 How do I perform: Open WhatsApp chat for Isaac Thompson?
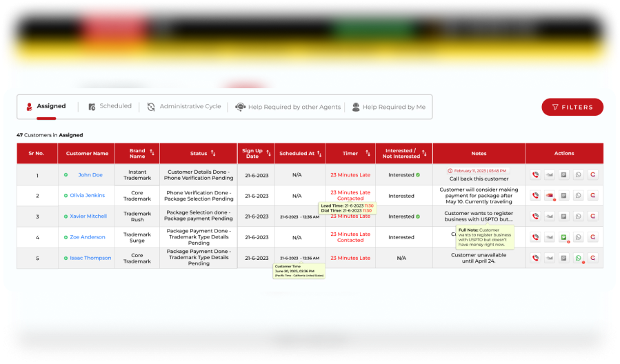point(579,258)
